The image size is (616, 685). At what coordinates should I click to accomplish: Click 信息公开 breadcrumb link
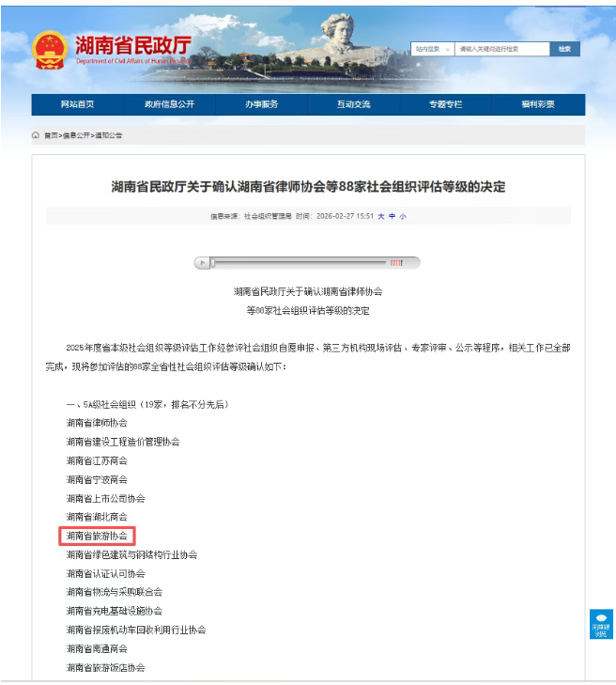pos(76,135)
